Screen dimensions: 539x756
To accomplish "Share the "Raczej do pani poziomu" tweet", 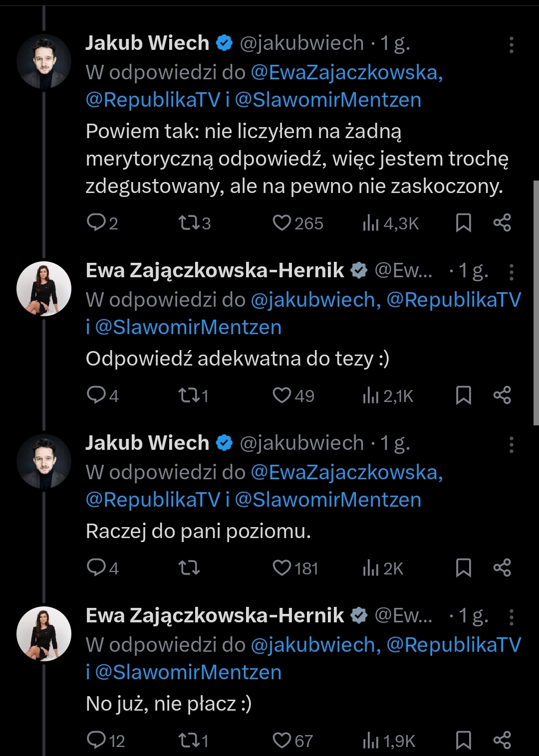I will coord(502,568).
